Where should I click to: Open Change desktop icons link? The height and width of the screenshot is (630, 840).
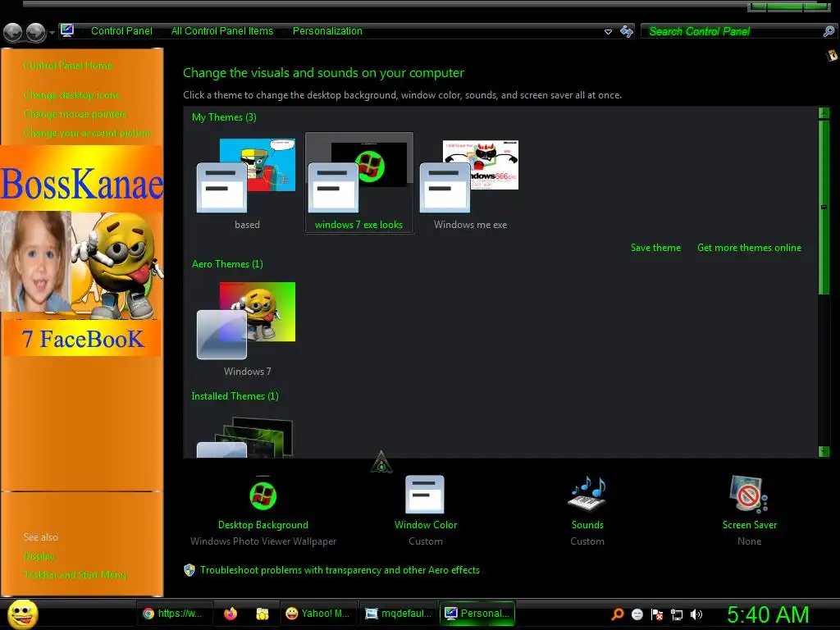[72, 95]
